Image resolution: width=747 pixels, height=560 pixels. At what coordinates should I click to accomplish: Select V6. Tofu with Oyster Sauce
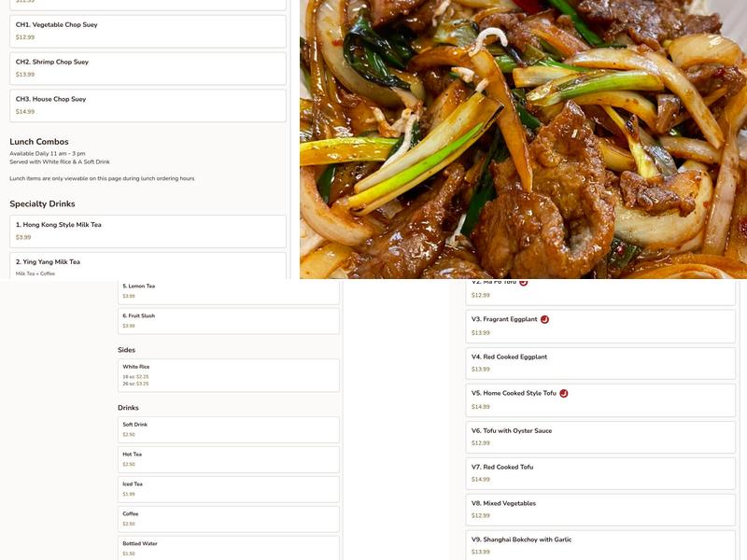click(x=600, y=437)
